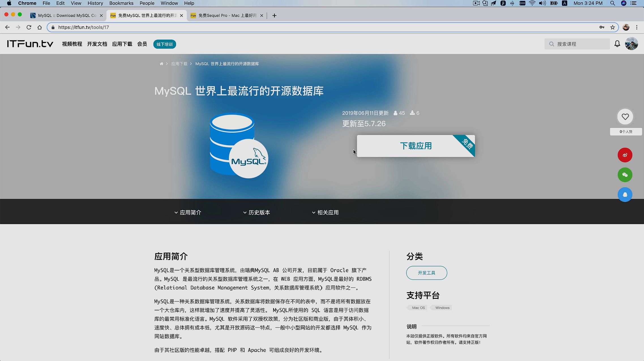Open the Wi-Fi status menu icon

tap(532, 3)
